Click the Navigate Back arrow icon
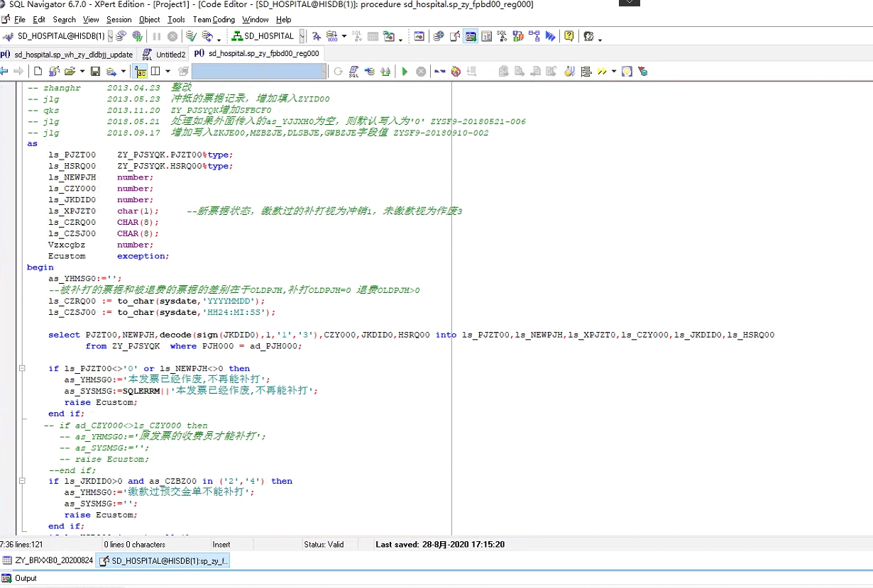 (x=4, y=72)
